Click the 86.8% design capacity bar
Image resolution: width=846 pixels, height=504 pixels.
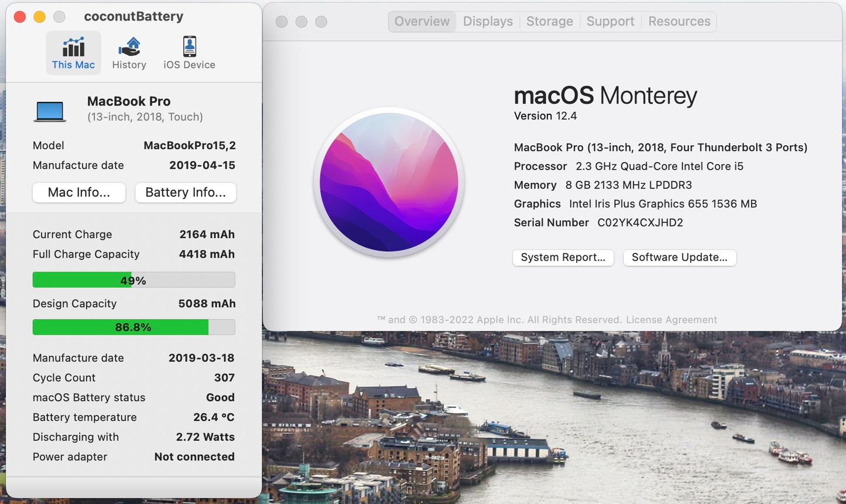tap(133, 327)
